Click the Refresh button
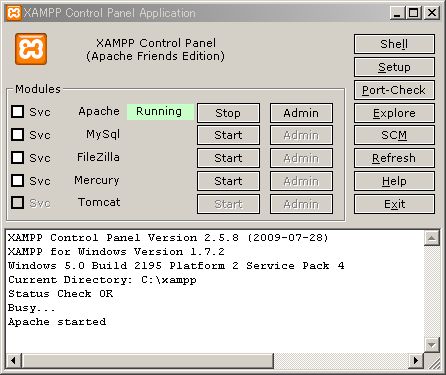The height and width of the screenshot is (375, 446). 394,158
